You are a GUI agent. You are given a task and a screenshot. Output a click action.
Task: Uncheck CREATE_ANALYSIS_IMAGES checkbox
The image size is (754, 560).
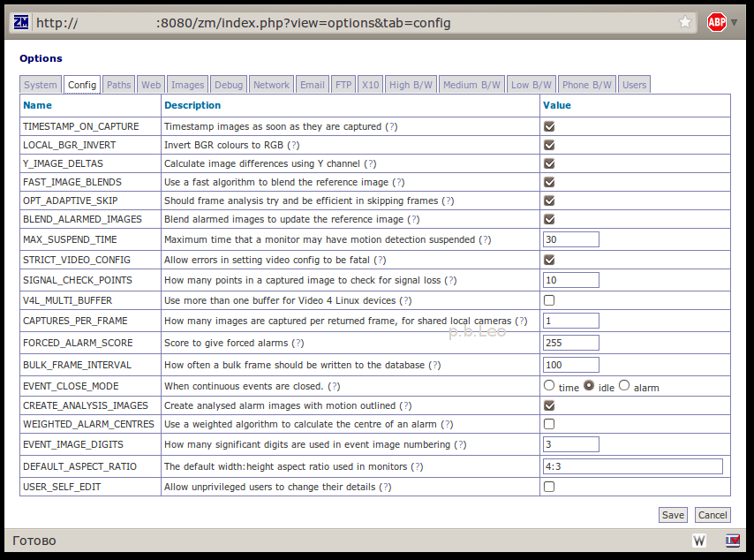[x=549, y=405]
